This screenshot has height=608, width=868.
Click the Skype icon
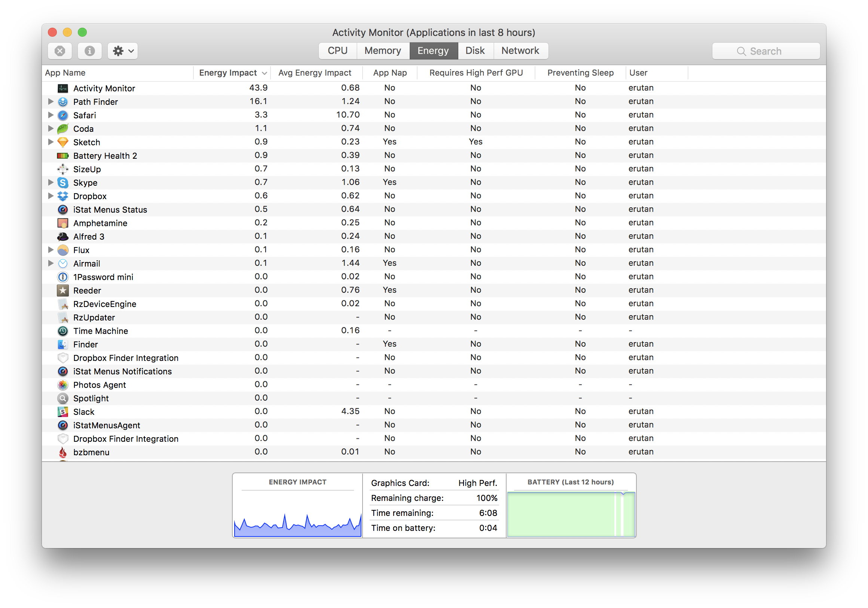click(63, 183)
